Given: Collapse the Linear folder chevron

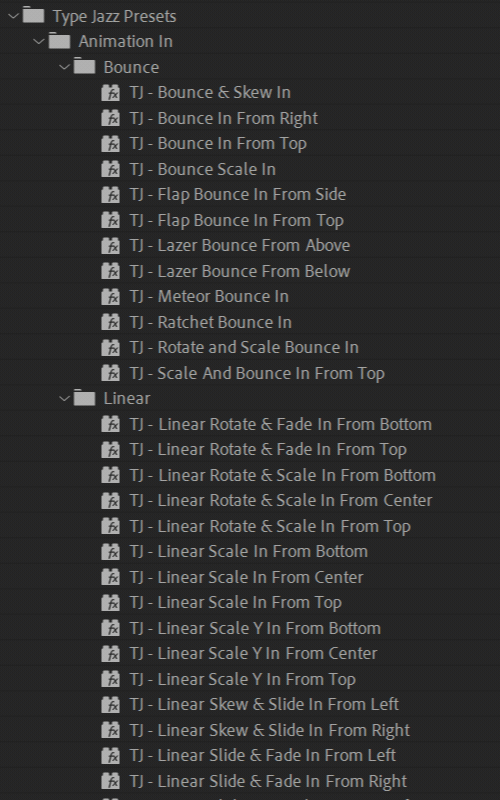Looking at the screenshot, I should click(65, 398).
